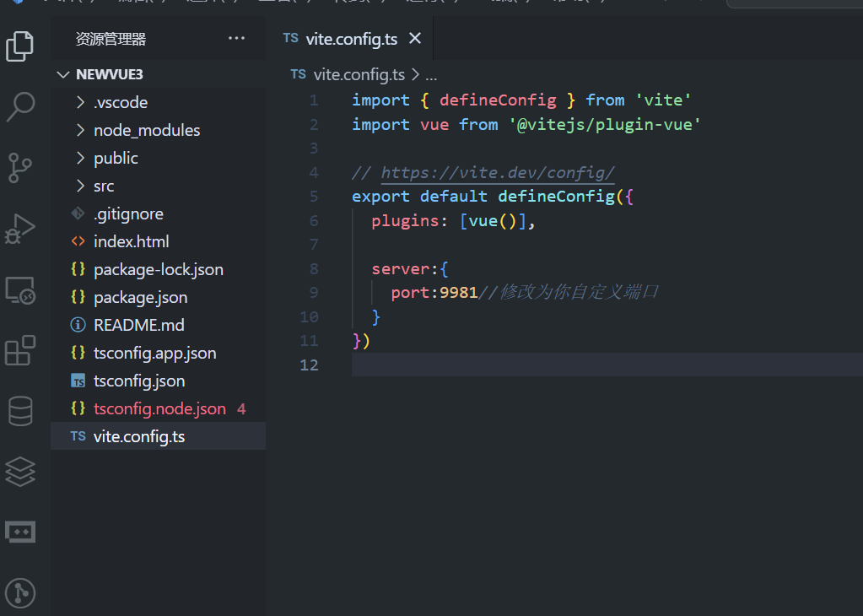Expand the .vscode folder

point(120,102)
